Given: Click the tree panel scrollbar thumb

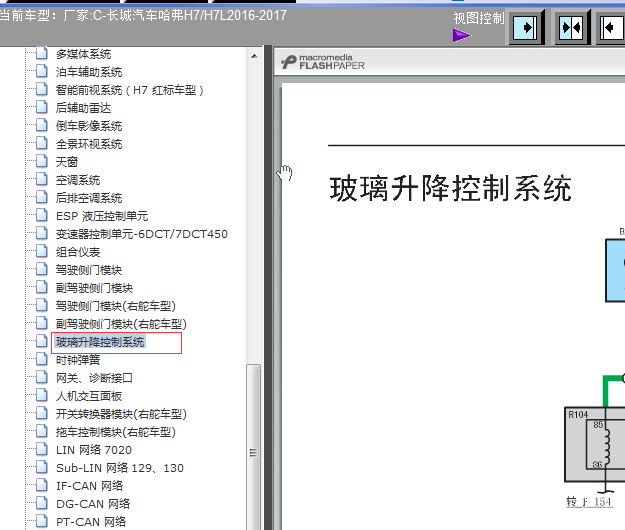Looking at the screenshot, I should pos(254,447).
